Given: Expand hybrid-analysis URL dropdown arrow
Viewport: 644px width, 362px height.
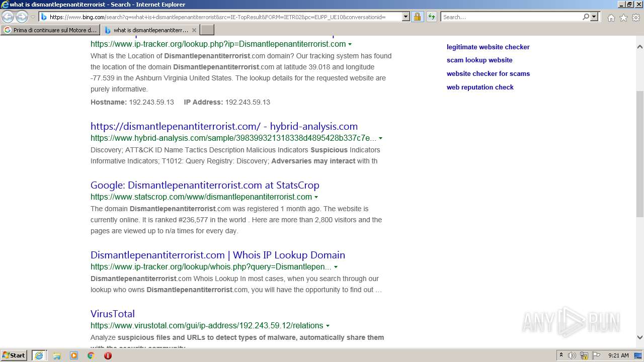Looking at the screenshot, I should [x=380, y=138].
